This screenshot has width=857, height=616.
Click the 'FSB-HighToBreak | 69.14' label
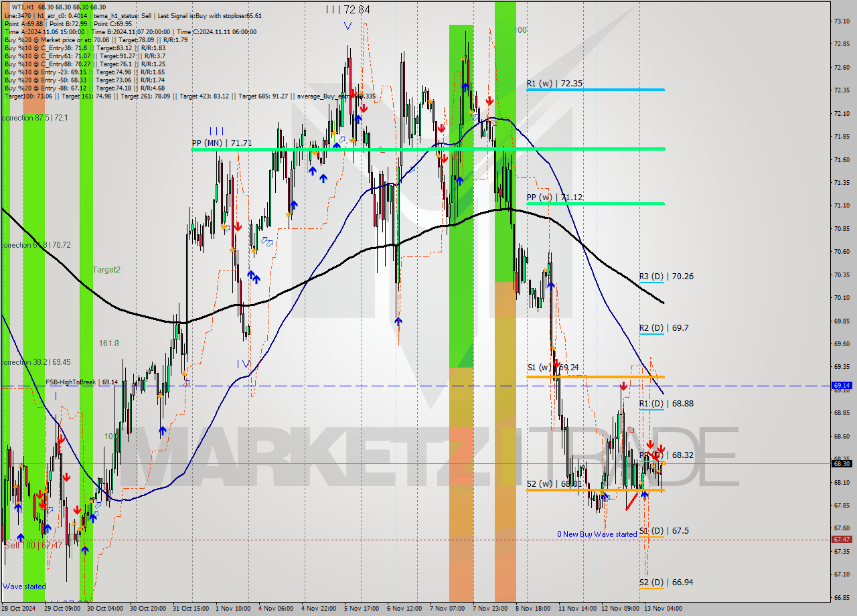[x=82, y=382]
